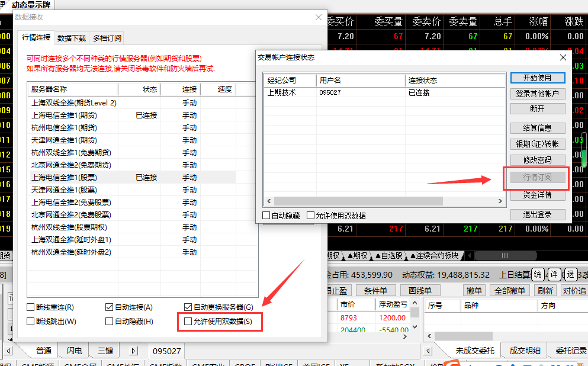Screen dimensions: 588x366
Task: Click 登录其他帐户 button
Action: (538, 94)
